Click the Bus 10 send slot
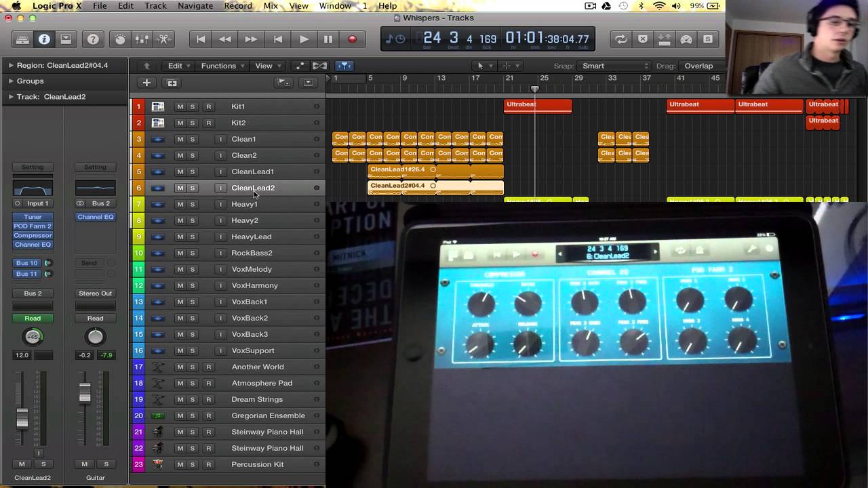Image resolution: width=868 pixels, height=488 pixels. coord(27,263)
